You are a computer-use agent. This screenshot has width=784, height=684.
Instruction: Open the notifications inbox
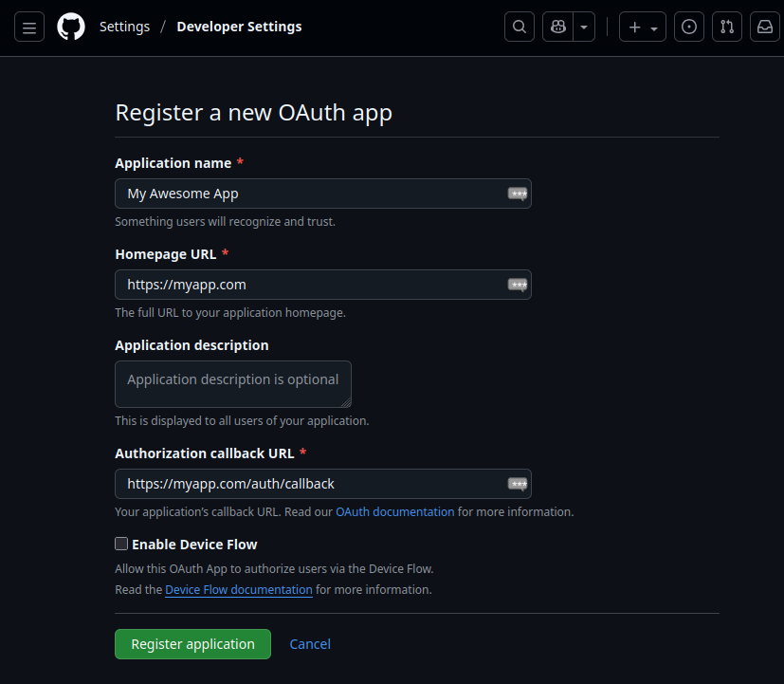764,27
